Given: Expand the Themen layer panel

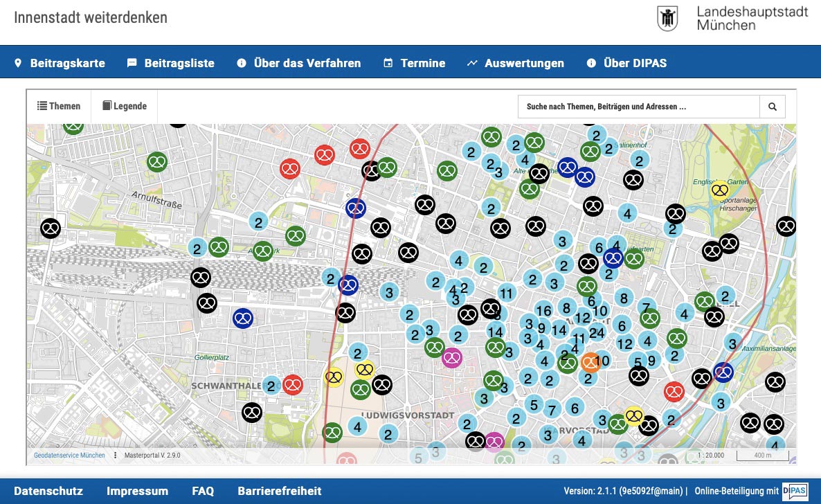Looking at the screenshot, I should [x=59, y=107].
